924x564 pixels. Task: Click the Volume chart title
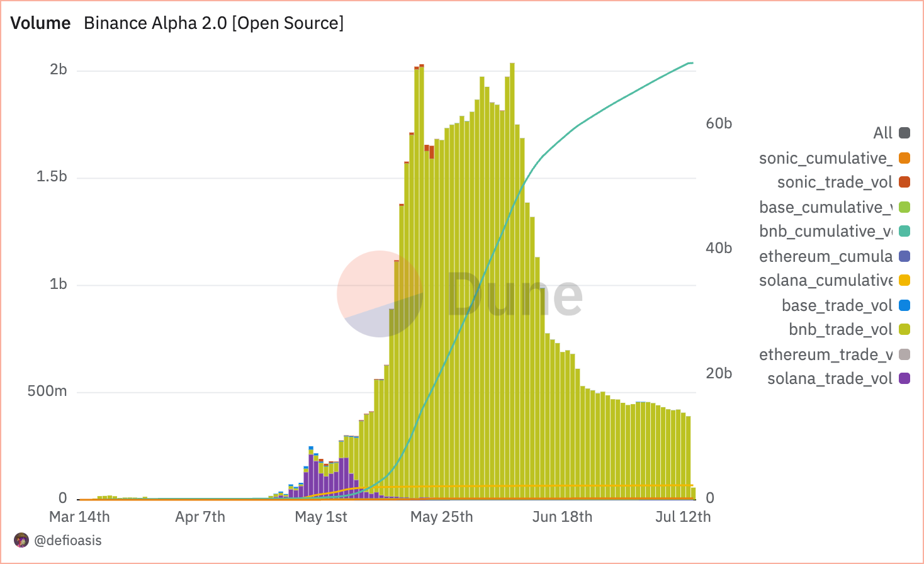click(40, 23)
